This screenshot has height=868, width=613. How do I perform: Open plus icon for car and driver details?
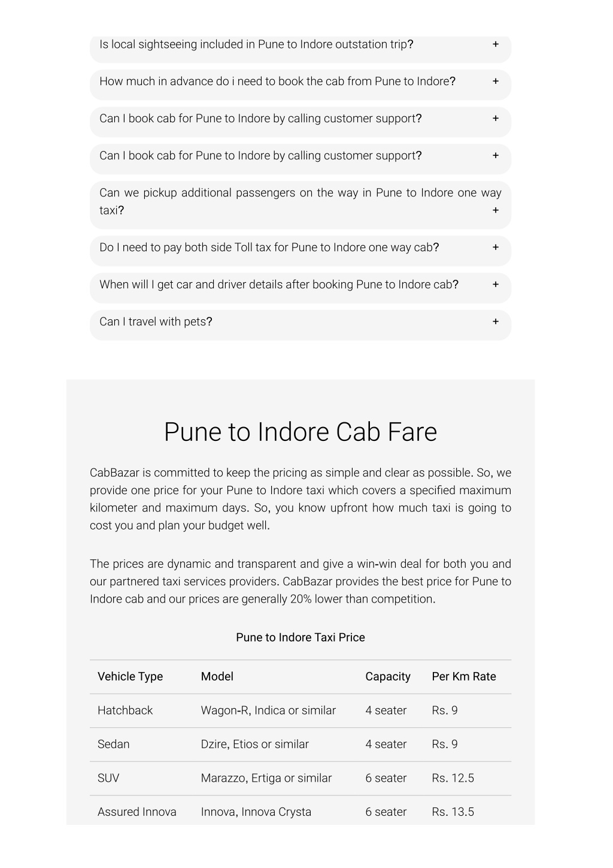tap(495, 285)
